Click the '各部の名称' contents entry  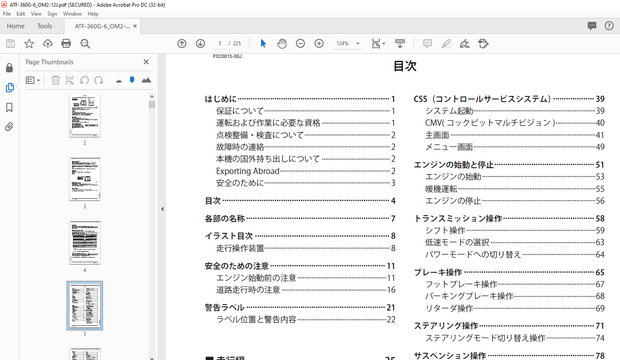click(x=224, y=218)
